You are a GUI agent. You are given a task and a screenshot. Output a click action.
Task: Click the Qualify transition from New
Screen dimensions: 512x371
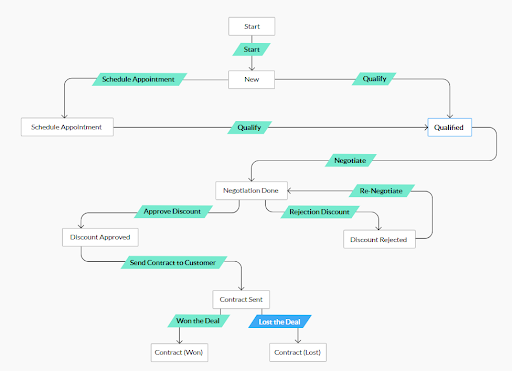coord(374,79)
